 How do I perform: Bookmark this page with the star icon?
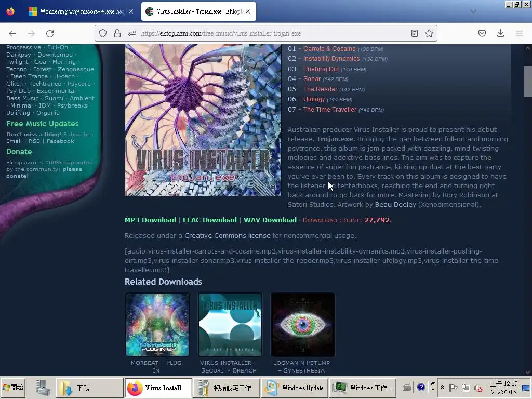(x=429, y=33)
